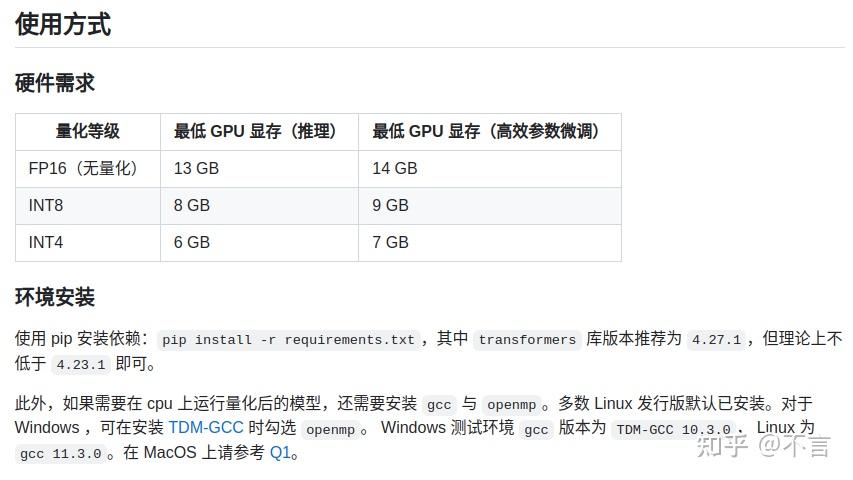Select the 量化等级 table column header

pyautogui.click(x=88, y=131)
